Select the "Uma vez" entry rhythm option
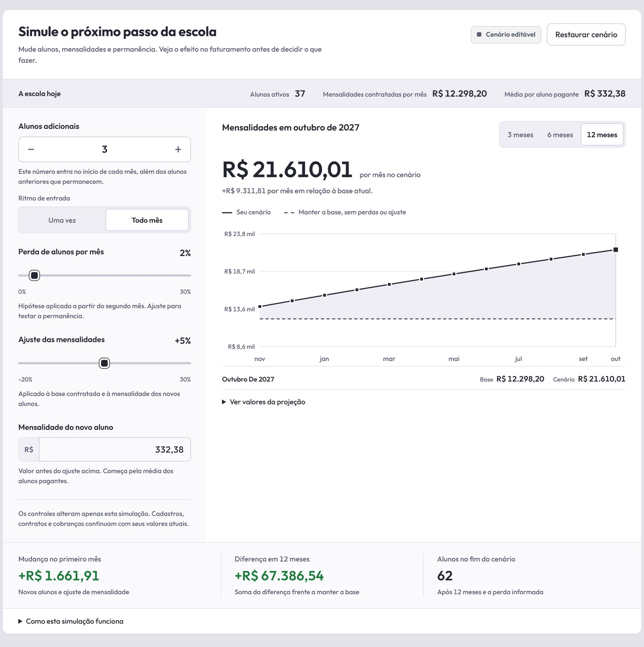 62,220
